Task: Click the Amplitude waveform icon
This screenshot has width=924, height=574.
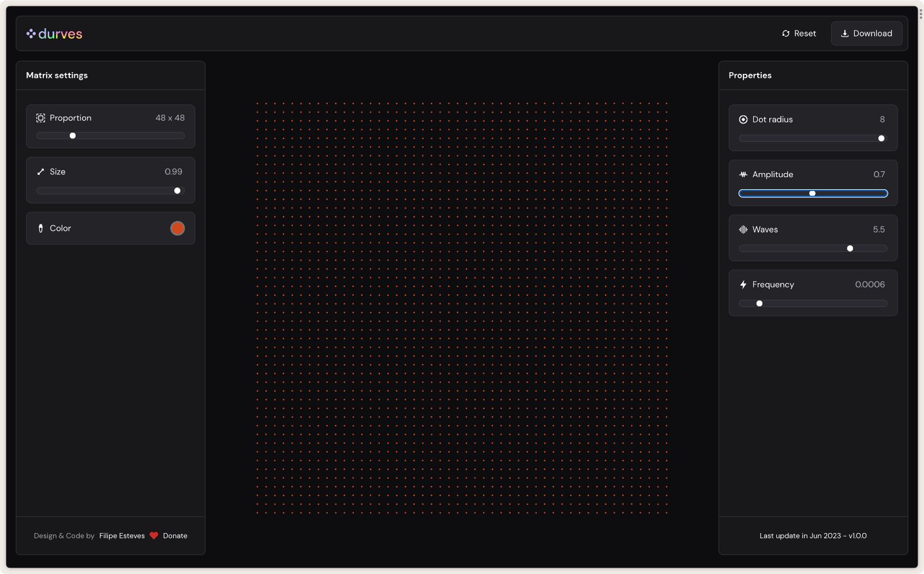Action: pyautogui.click(x=743, y=175)
